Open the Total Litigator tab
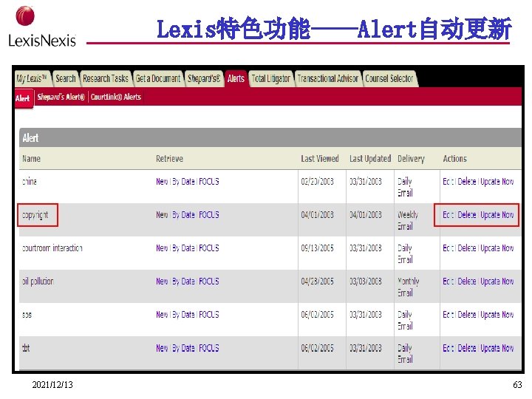 point(270,79)
